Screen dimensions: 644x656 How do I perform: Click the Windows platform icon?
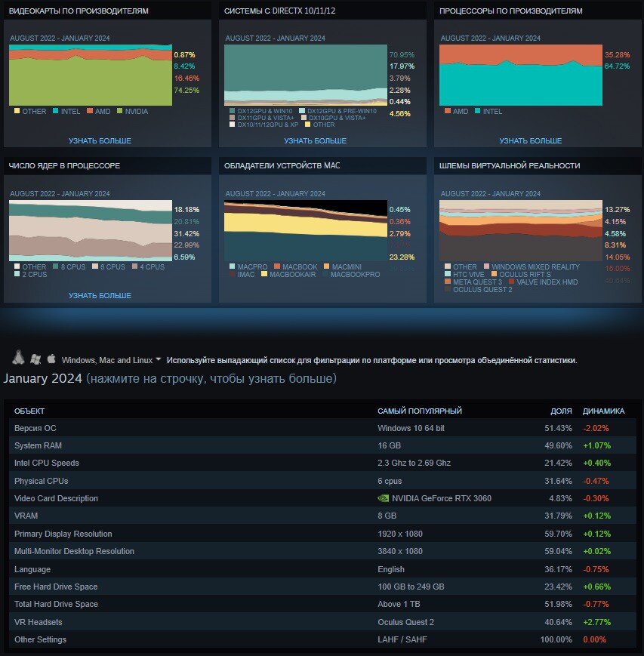(35, 359)
